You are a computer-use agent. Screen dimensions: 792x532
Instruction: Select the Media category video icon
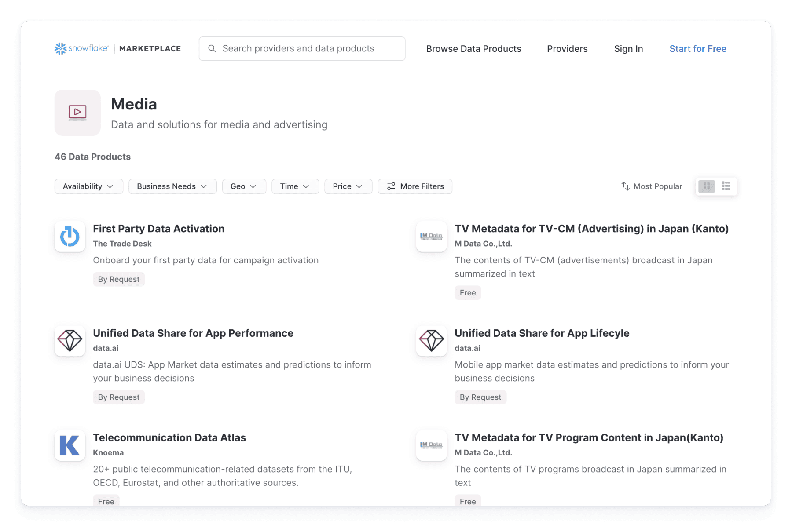(x=77, y=113)
